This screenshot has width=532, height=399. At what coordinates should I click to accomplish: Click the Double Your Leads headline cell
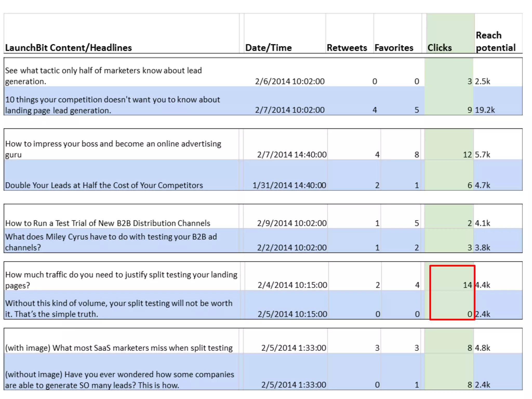104,185
